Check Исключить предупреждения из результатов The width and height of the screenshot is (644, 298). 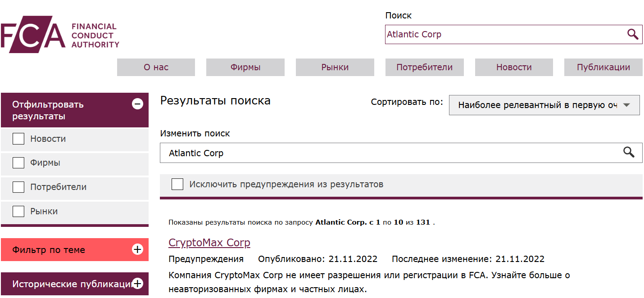point(177,184)
